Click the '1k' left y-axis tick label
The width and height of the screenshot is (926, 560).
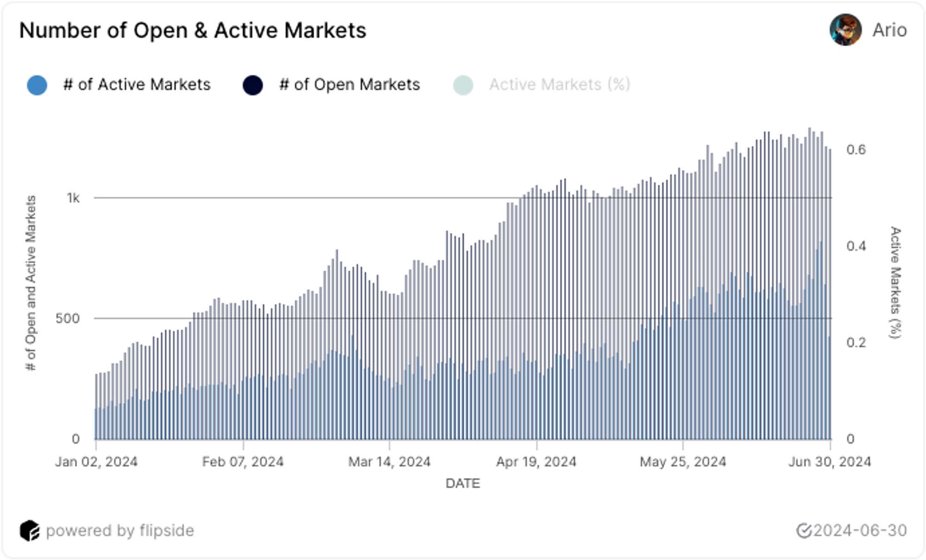(73, 198)
